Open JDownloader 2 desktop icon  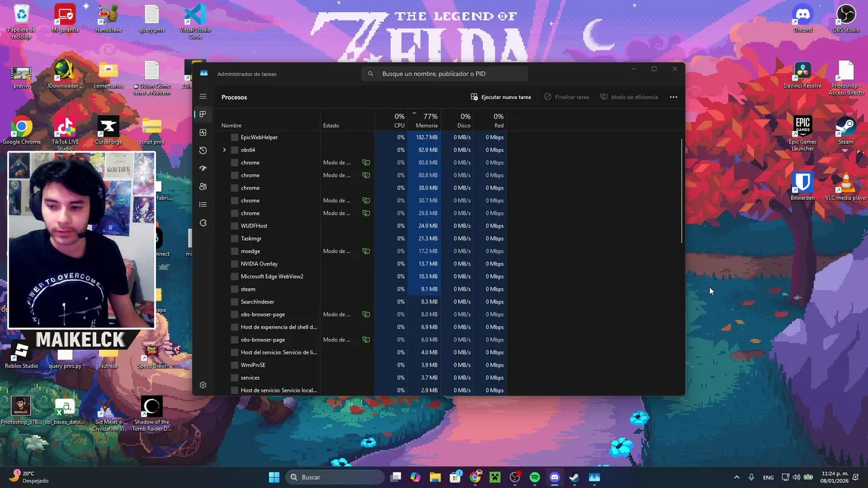coord(65,75)
